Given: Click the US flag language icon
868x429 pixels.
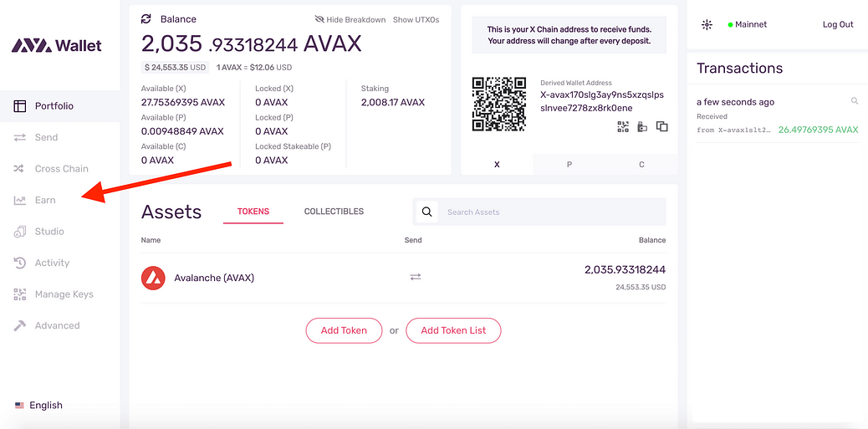Looking at the screenshot, I should tap(19, 406).
